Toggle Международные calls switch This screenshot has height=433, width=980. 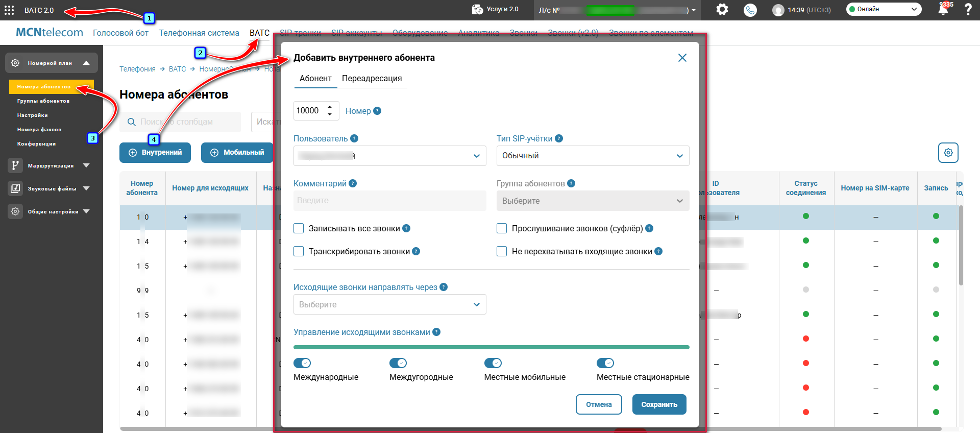pos(302,363)
